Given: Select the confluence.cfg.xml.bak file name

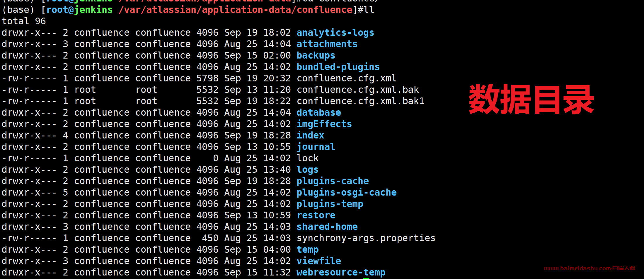Looking at the screenshot, I should pos(358,90).
